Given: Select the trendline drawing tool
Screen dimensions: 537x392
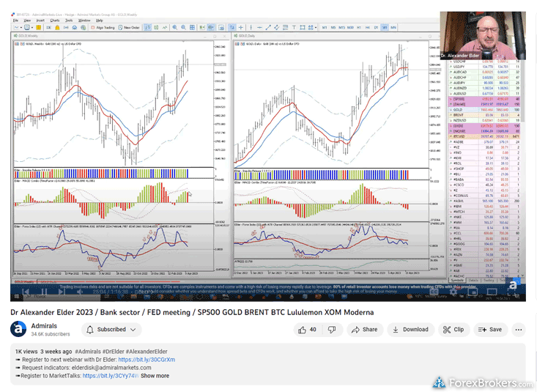Looking at the screenshot, I should click(268, 27).
